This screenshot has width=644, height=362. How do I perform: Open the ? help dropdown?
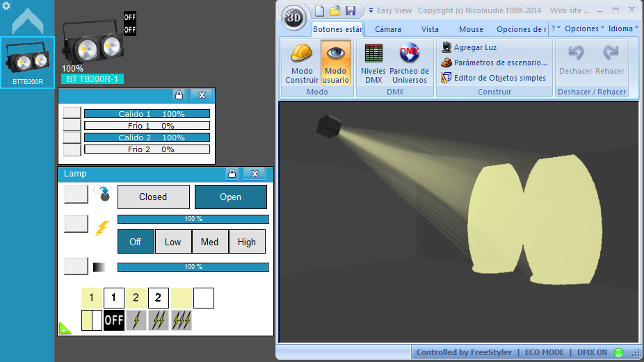(556, 28)
